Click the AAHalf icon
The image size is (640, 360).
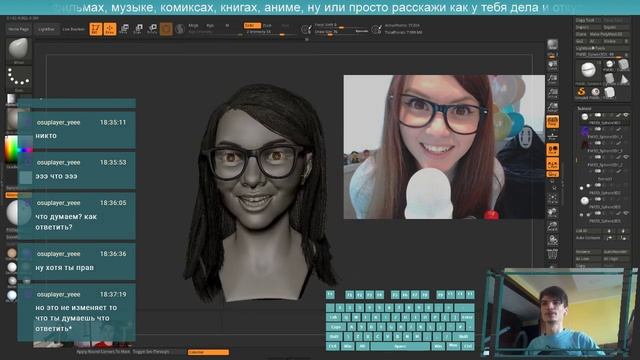(553, 107)
